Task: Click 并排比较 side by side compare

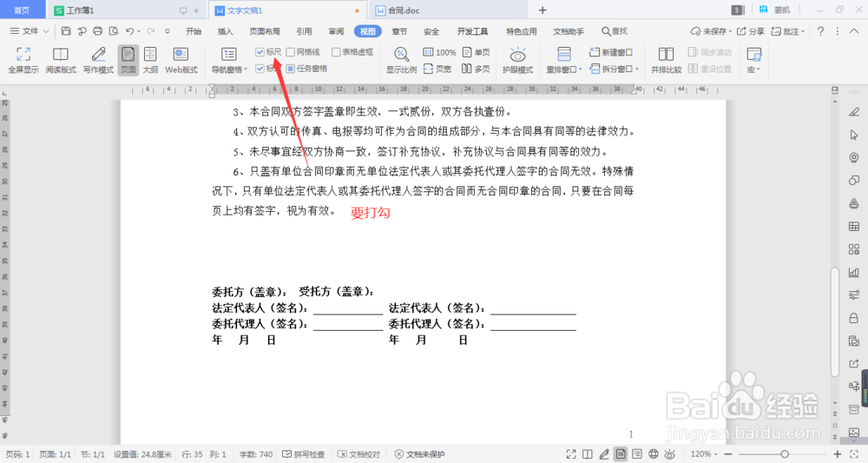Action: point(666,60)
